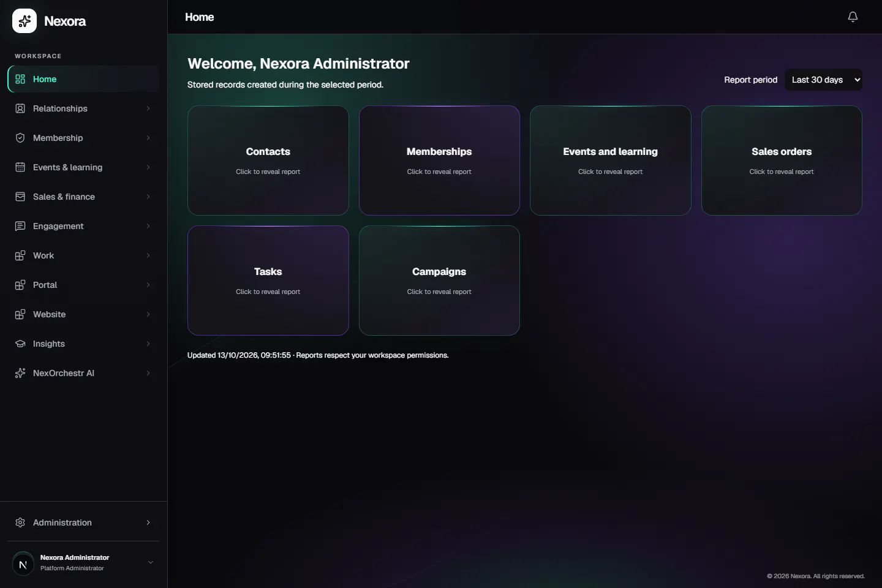Open the notifications bell
Viewport: 882px width, 588px height.
tap(853, 17)
